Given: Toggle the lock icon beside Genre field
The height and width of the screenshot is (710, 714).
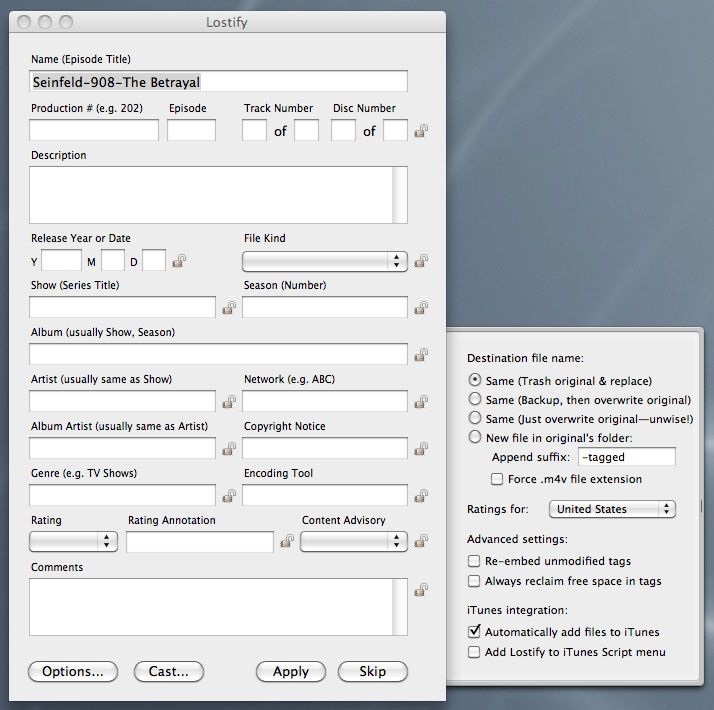Looking at the screenshot, I should 229,495.
